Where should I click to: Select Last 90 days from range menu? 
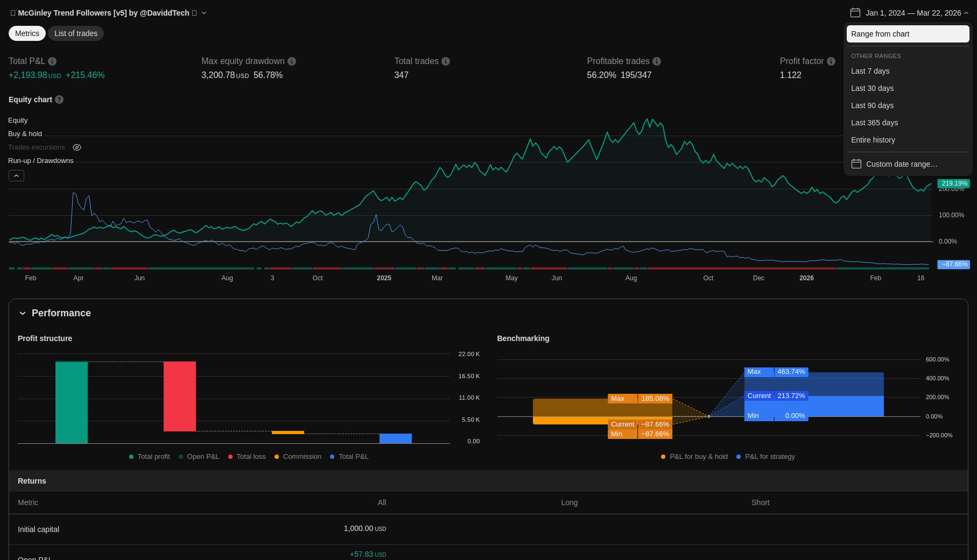click(x=872, y=105)
